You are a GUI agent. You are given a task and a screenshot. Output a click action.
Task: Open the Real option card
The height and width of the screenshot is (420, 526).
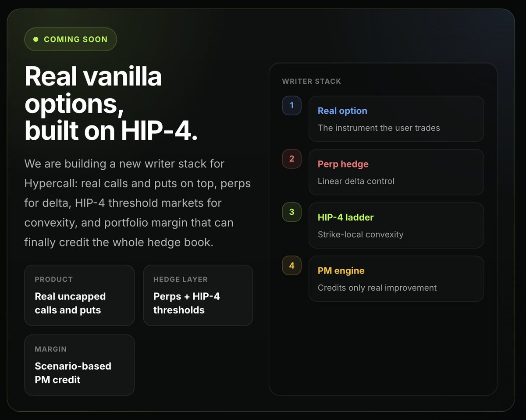pos(396,119)
